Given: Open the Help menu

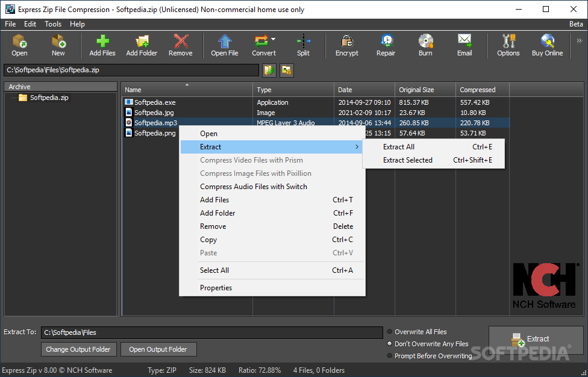Looking at the screenshot, I should click(77, 24).
